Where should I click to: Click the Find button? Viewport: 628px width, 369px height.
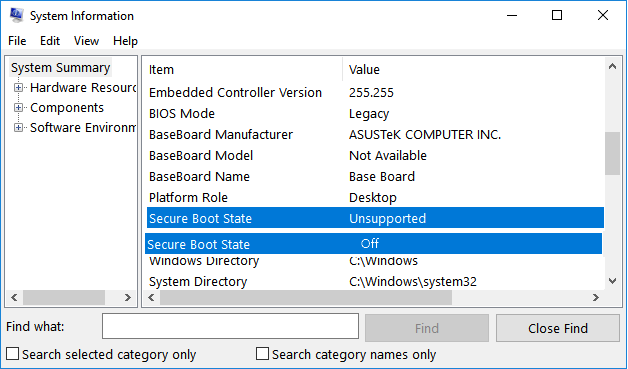[427, 328]
